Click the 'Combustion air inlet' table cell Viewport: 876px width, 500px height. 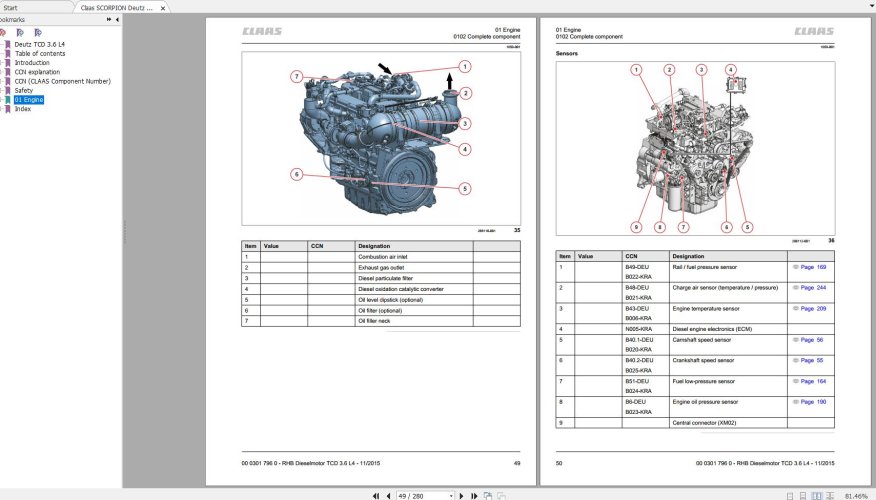click(x=414, y=257)
